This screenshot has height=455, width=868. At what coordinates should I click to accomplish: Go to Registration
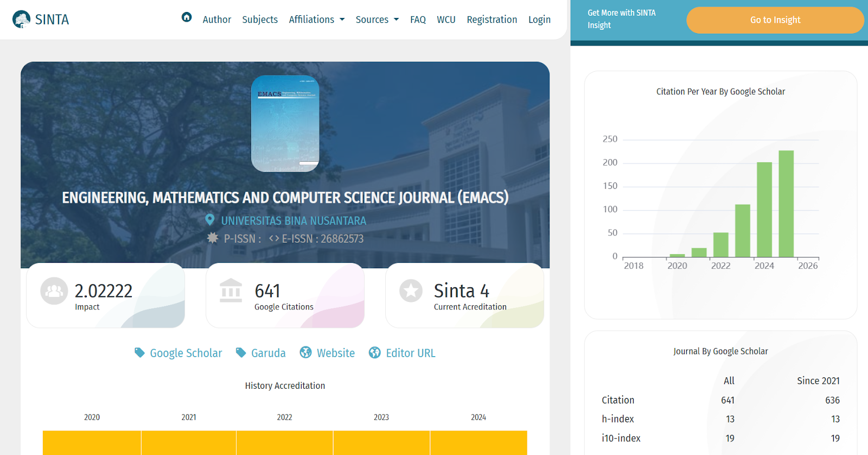coord(492,20)
